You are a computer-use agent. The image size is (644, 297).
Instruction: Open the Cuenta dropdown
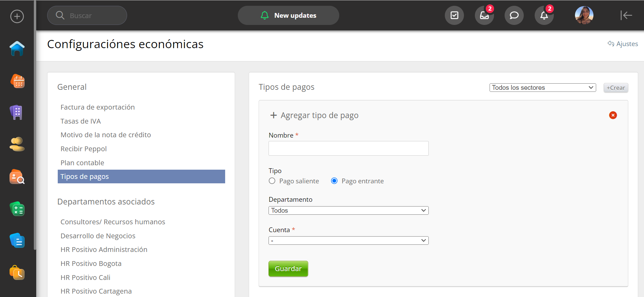coord(348,241)
